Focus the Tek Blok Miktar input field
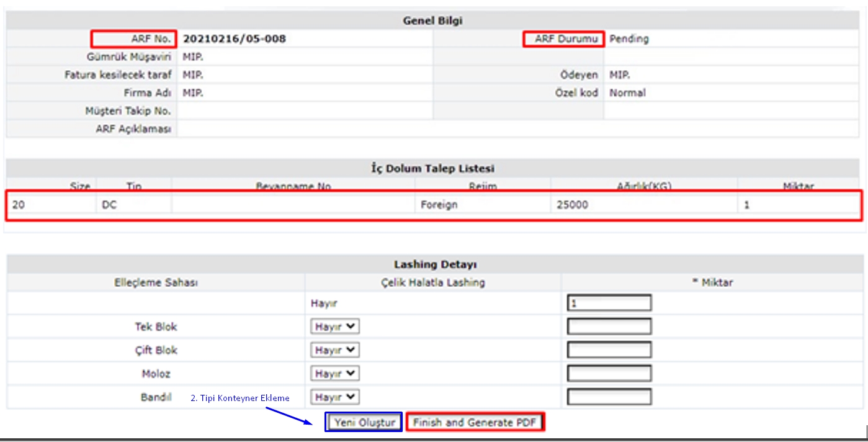 tap(609, 327)
